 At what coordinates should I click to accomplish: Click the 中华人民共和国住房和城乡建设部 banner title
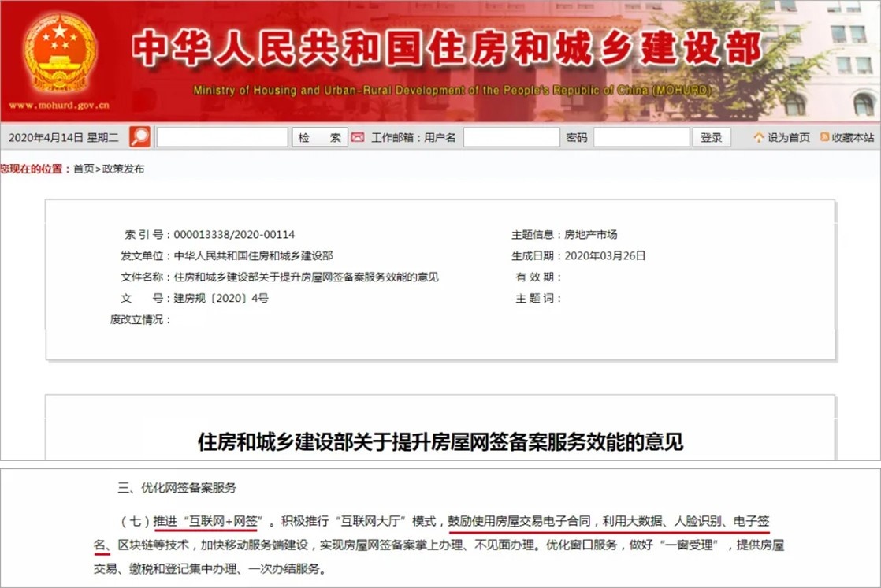(448, 48)
